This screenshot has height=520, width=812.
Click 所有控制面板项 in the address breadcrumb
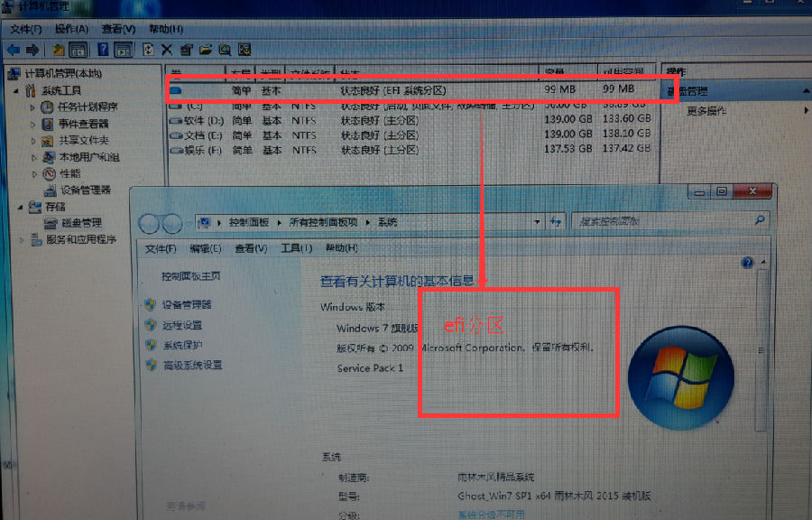[323, 223]
